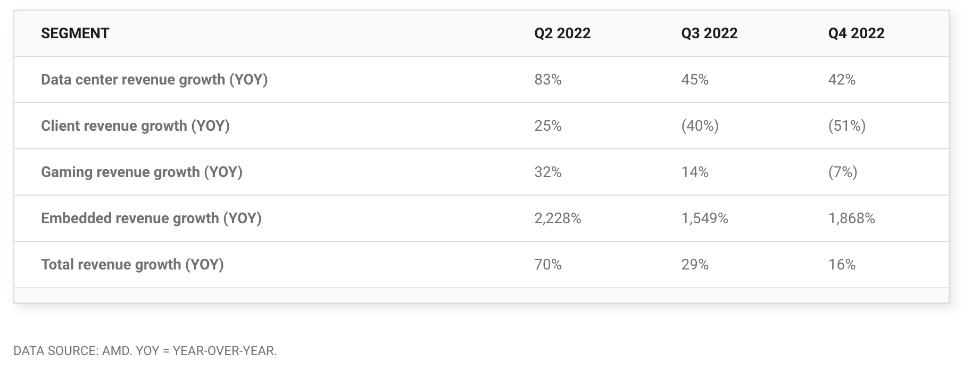This screenshot has width=980, height=371.
Task: Select the (40%) client Q3 value
Action: point(700,126)
